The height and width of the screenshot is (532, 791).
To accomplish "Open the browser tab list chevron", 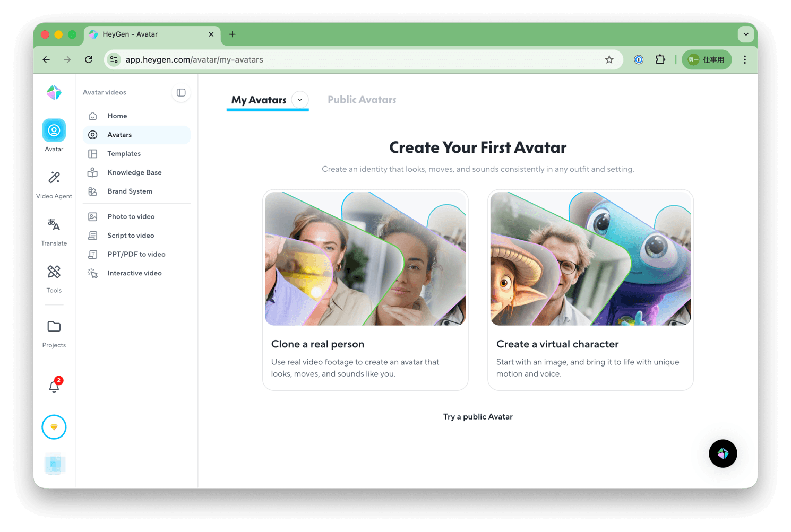I will pyautogui.click(x=746, y=34).
